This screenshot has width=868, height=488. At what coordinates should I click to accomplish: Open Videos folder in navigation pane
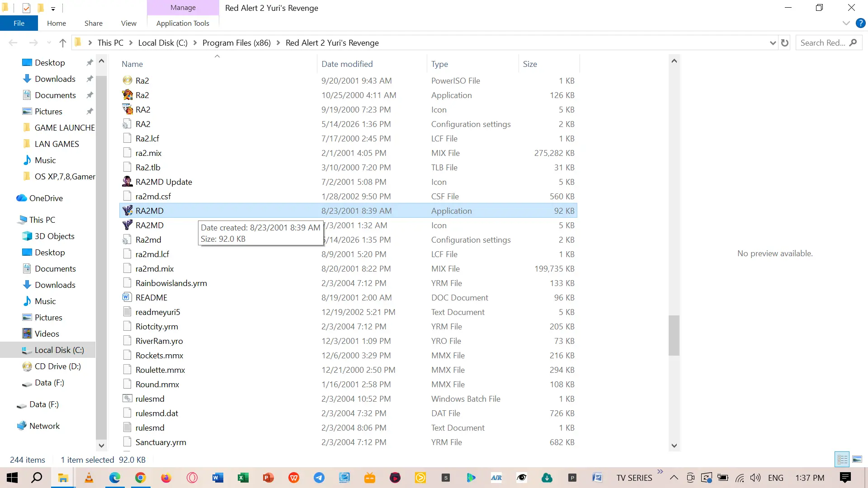47,333
